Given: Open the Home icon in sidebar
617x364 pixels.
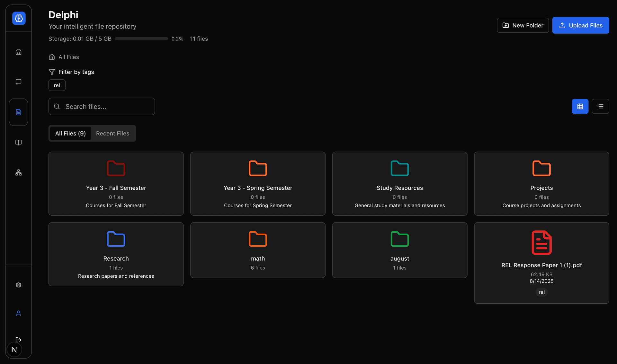Looking at the screenshot, I should [x=19, y=52].
